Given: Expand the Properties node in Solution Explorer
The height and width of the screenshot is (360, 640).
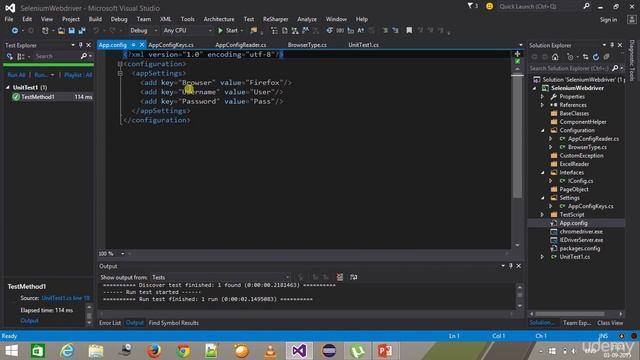Looking at the screenshot, I should click(x=542, y=97).
